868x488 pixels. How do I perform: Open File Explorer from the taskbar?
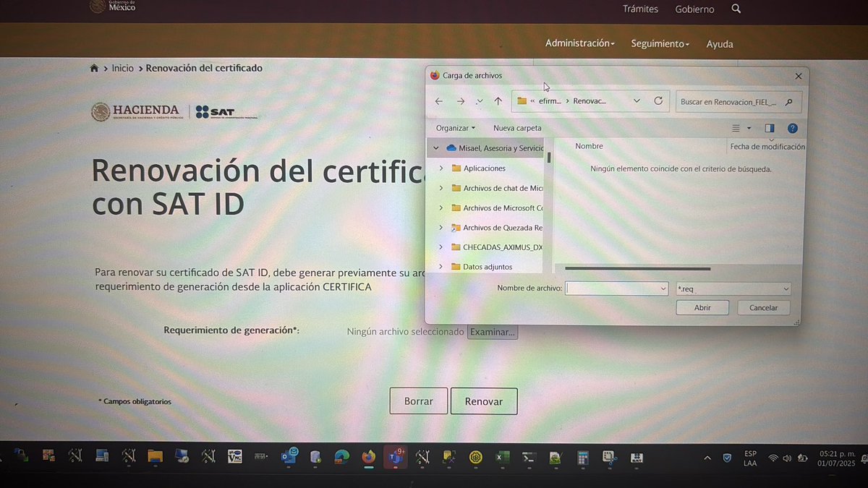[x=155, y=456]
